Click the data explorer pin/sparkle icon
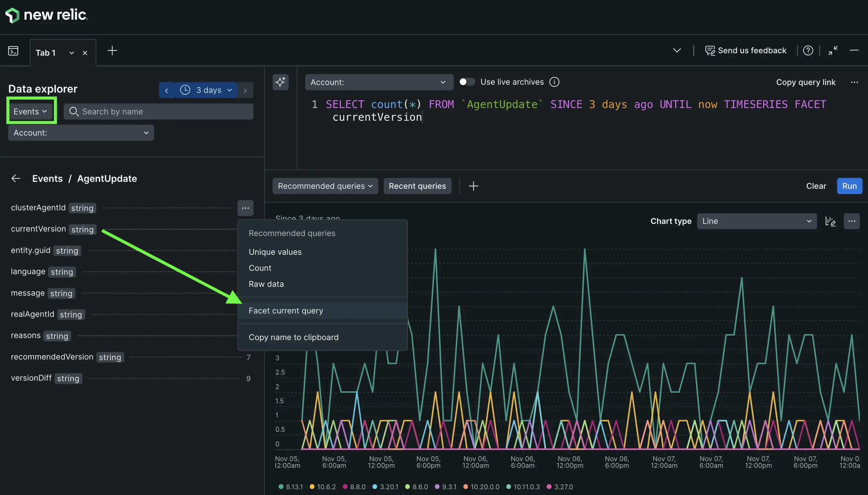The height and width of the screenshot is (495, 868). (x=280, y=82)
